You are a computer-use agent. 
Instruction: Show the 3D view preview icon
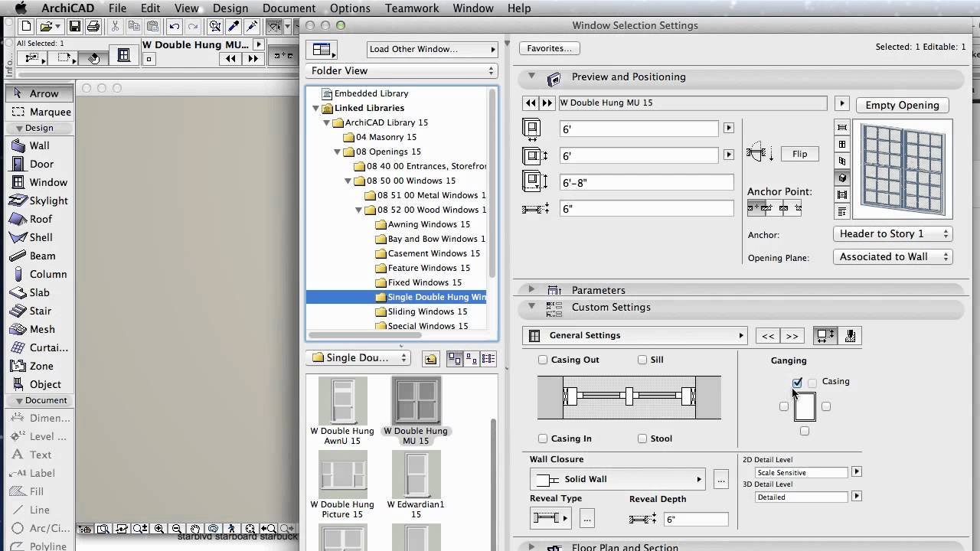(842, 178)
